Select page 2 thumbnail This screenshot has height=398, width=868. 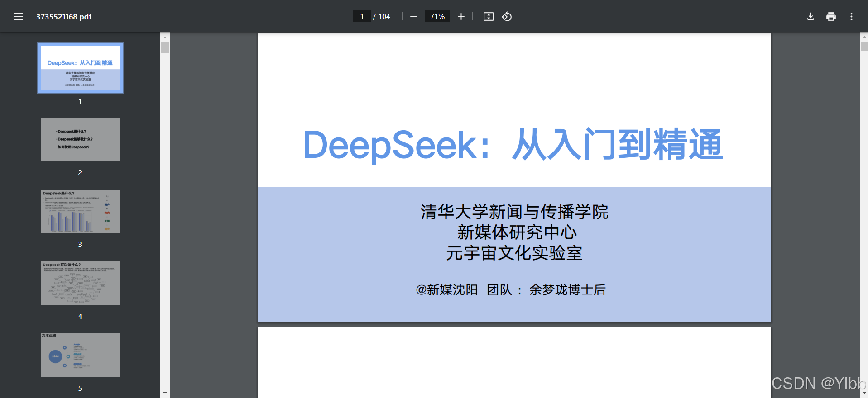(80, 139)
